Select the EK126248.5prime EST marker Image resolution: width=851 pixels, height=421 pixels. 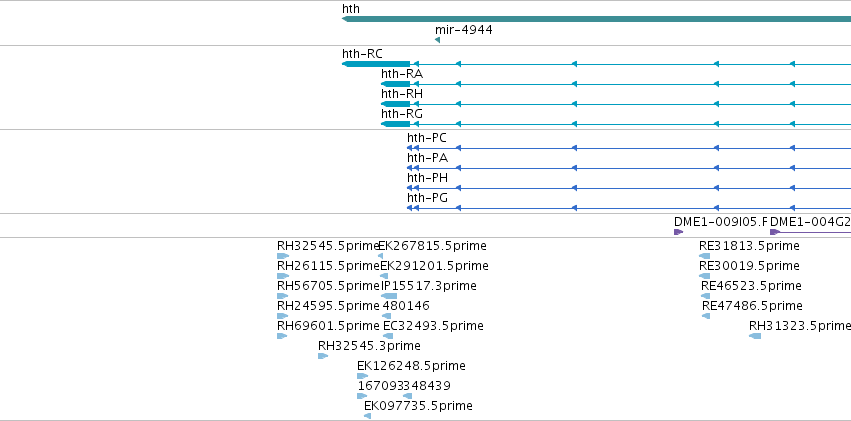(x=363, y=377)
